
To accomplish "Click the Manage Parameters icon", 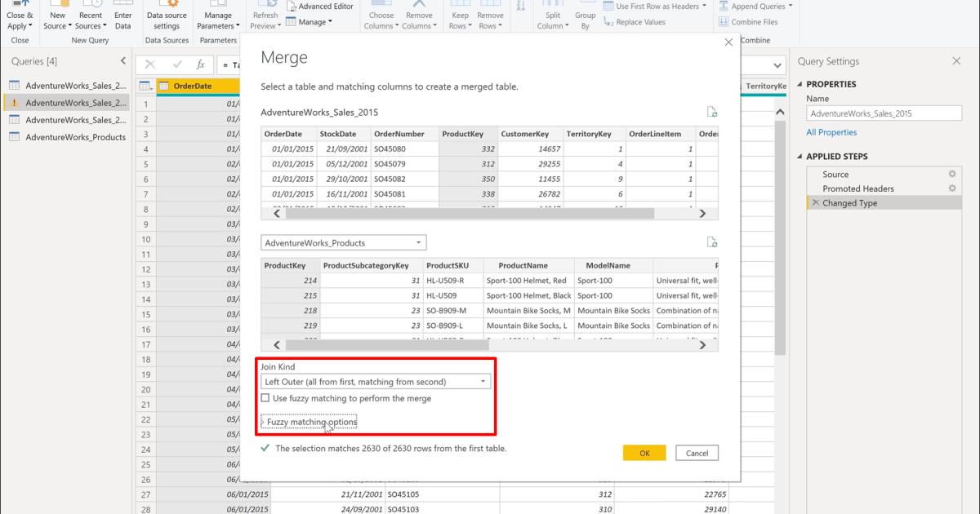I will click(217, 16).
